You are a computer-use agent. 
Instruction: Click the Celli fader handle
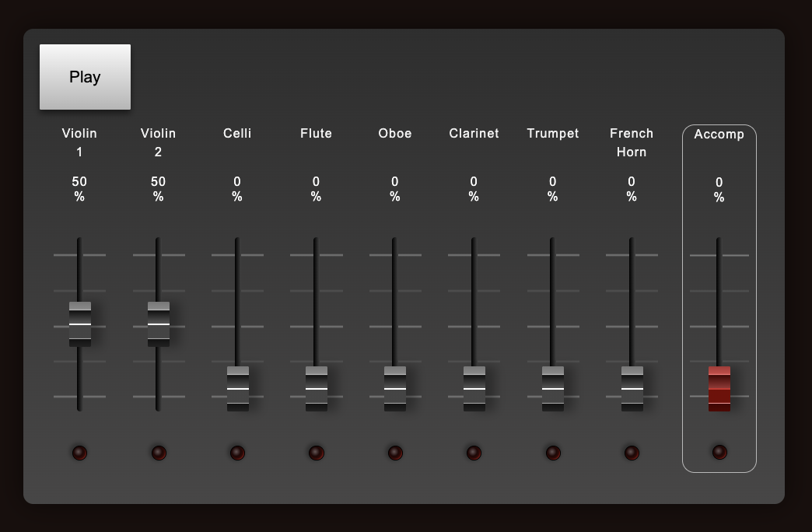point(237,388)
